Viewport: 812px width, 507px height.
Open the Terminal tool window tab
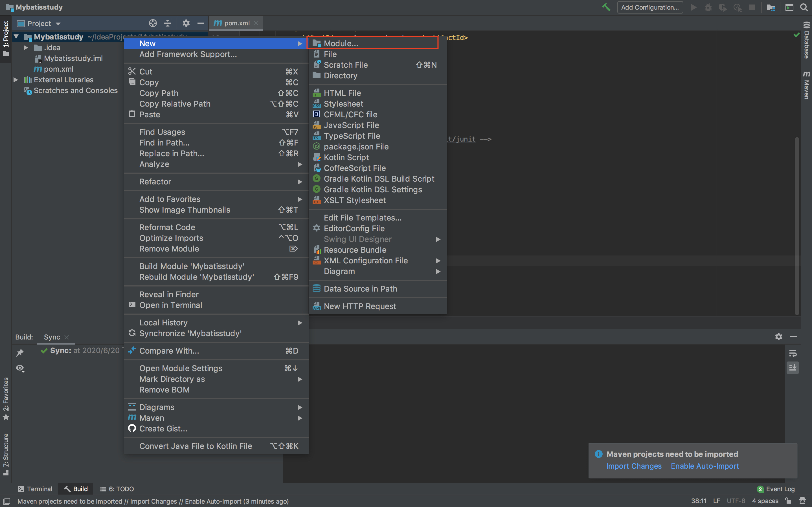35,489
